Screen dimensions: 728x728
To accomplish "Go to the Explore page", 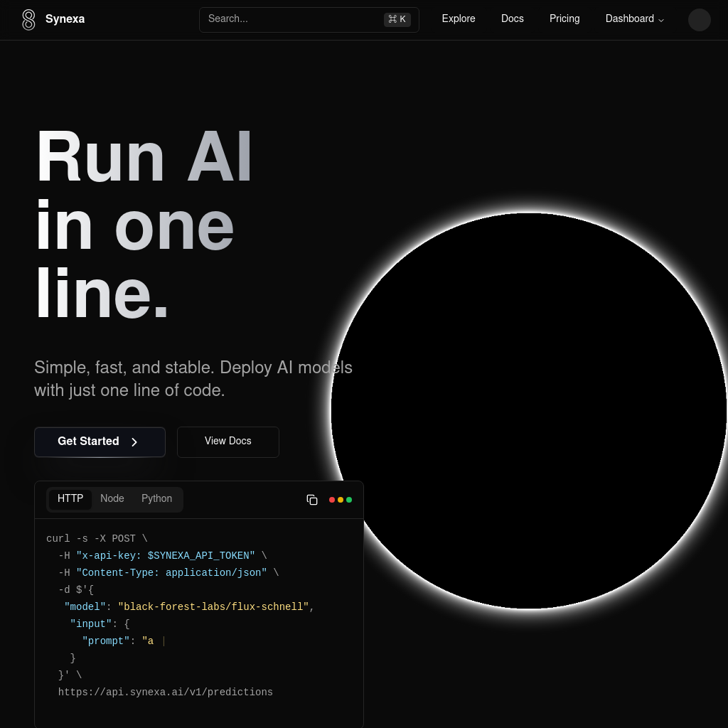I will coord(459,19).
